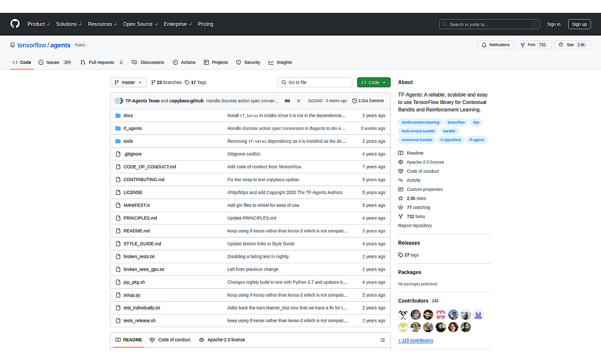Expand the master branch dropdown
The image size is (601, 364).
click(129, 82)
